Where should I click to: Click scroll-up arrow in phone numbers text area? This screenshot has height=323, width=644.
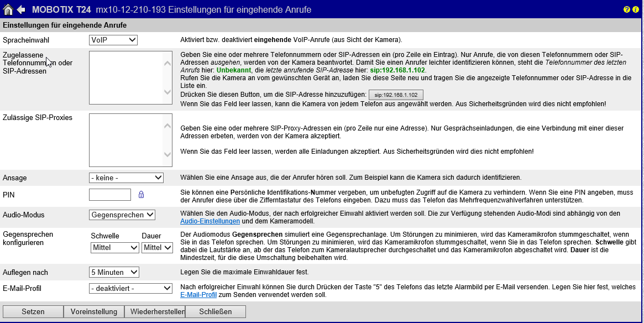pyautogui.click(x=167, y=63)
